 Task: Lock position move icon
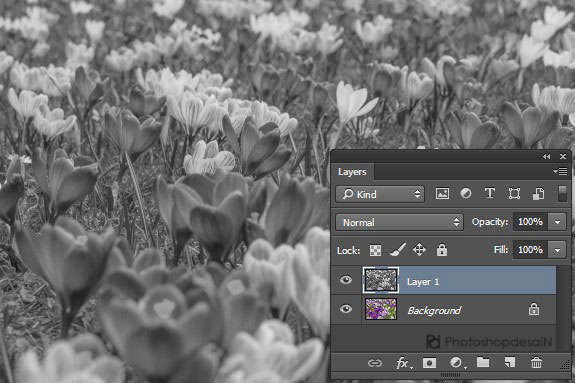click(419, 250)
